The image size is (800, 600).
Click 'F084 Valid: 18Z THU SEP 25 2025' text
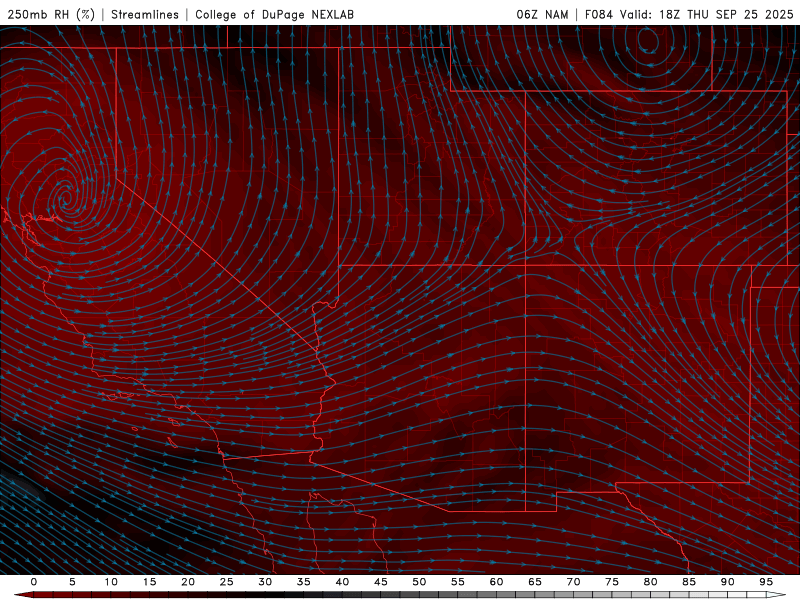[x=689, y=14]
